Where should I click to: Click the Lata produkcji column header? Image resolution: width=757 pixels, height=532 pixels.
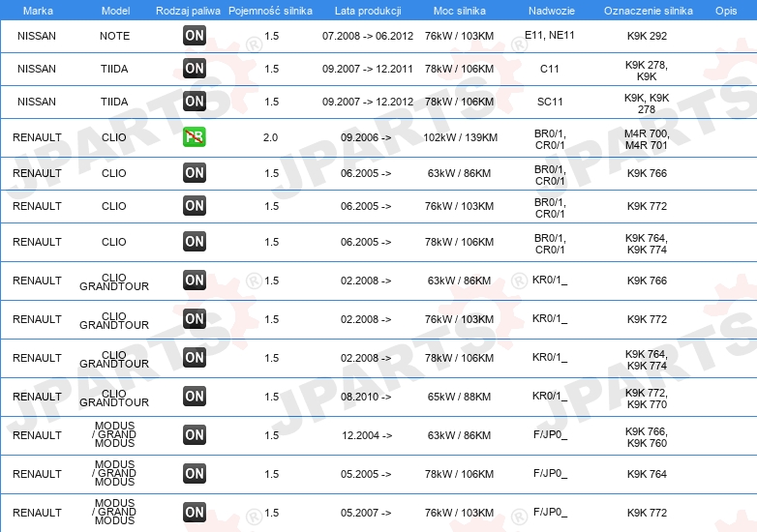coord(368,11)
